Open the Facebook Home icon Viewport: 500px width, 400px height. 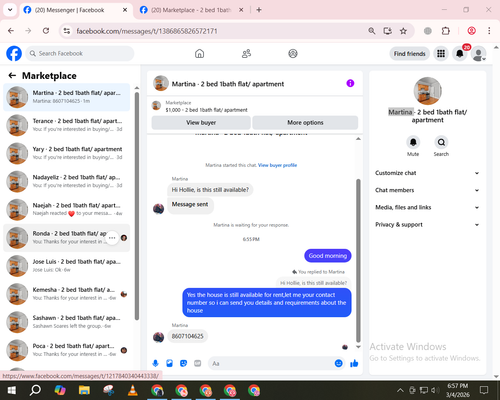(x=199, y=53)
